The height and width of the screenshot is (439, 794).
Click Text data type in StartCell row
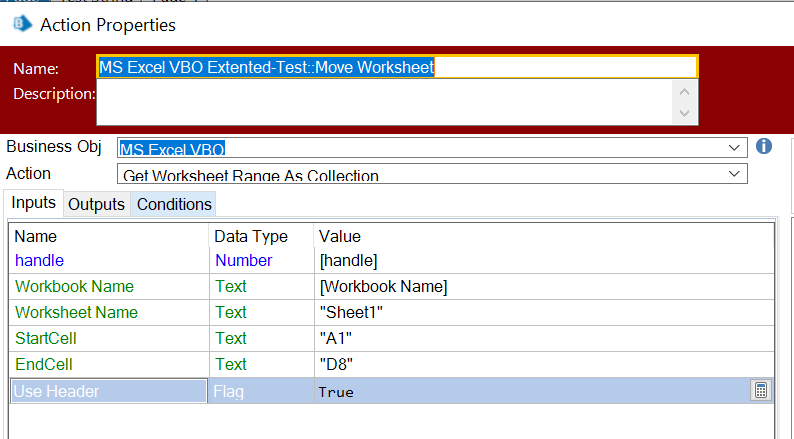click(262, 338)
